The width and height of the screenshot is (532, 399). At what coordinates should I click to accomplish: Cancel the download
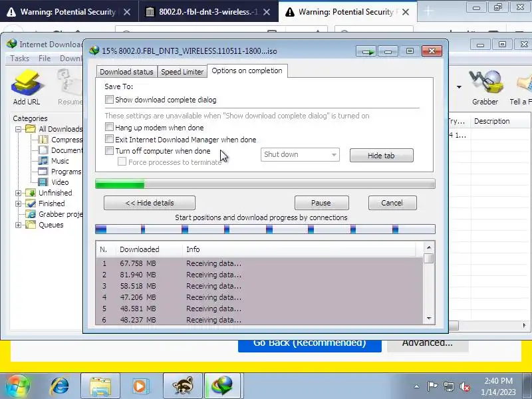(392, 203)
